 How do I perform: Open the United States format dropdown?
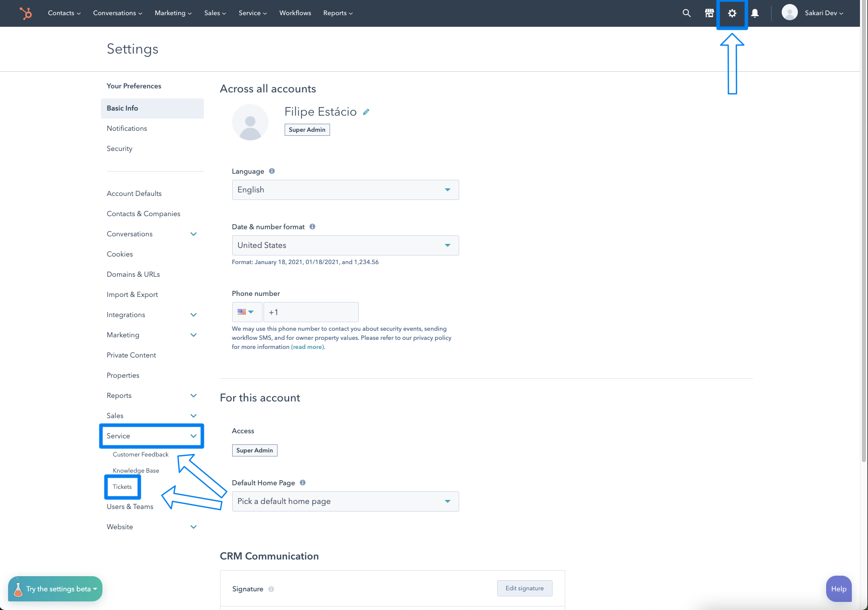click(346, 245)
